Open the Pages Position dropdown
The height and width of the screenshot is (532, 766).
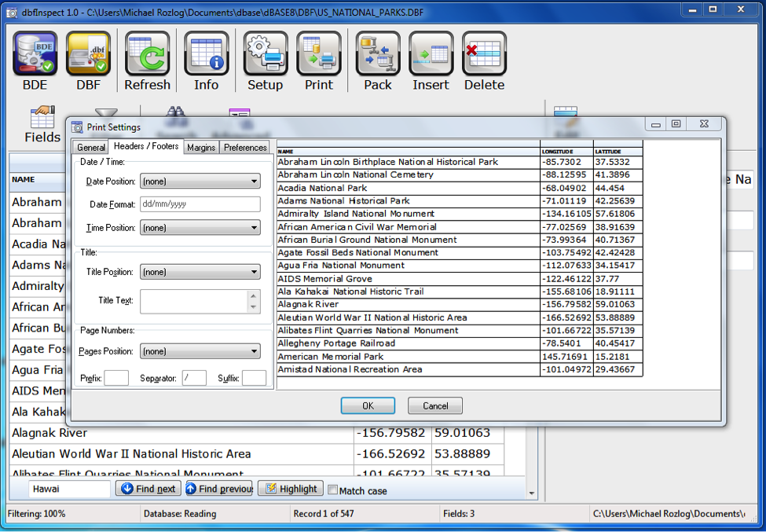[200, 351]
